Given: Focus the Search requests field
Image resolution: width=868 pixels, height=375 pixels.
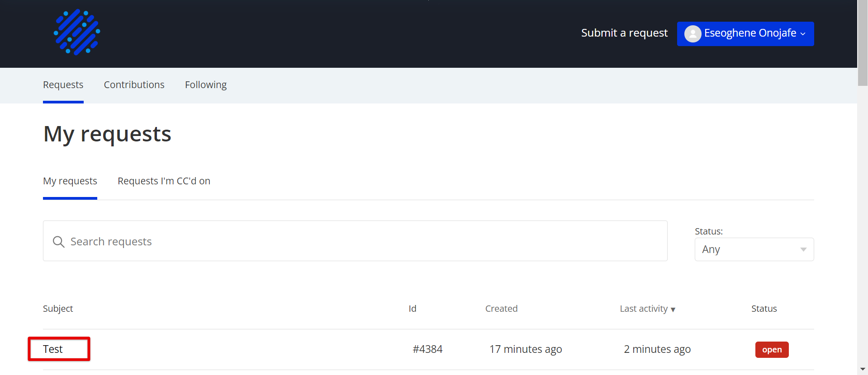Looking at the screenshot, I should (355, 241).
